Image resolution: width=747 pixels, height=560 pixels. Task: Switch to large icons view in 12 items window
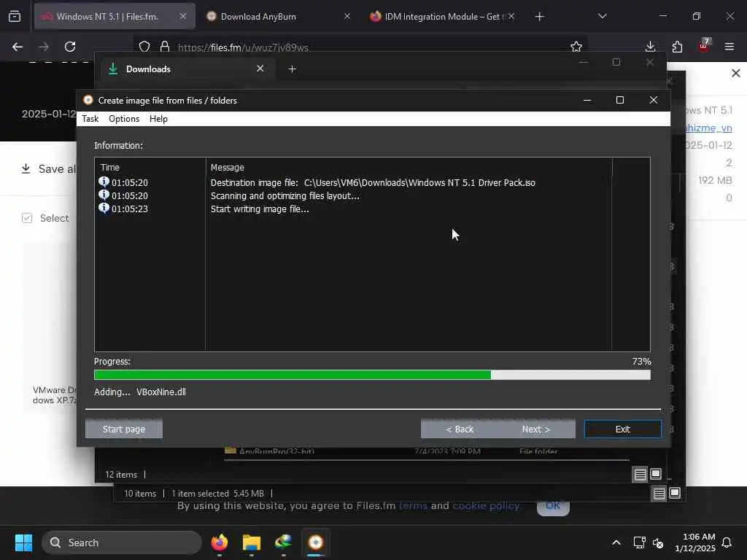tap(656, 474)
